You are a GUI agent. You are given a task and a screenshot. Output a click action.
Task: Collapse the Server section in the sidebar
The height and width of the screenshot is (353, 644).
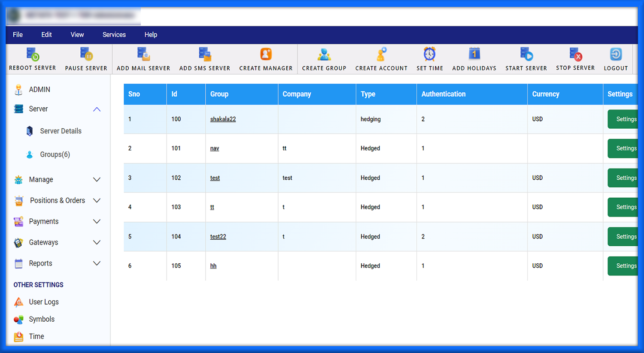[x=97, y=109]
